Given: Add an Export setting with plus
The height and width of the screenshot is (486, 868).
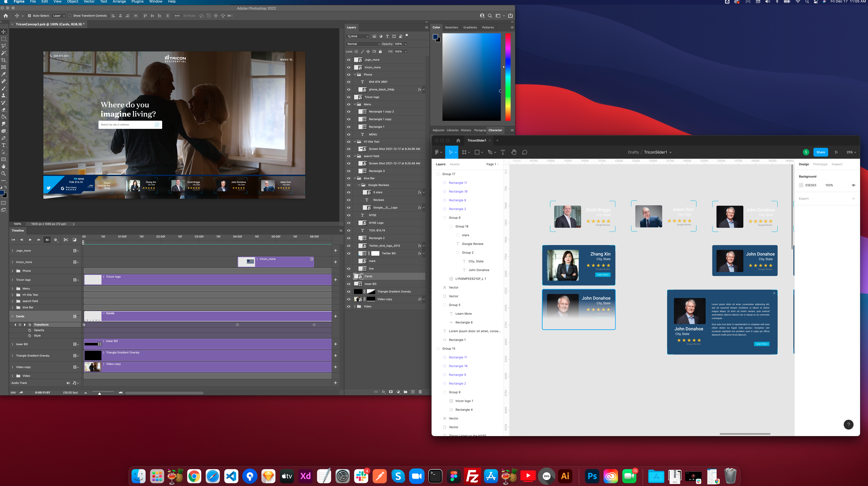Looking at the screenshot, I should 854,199.
